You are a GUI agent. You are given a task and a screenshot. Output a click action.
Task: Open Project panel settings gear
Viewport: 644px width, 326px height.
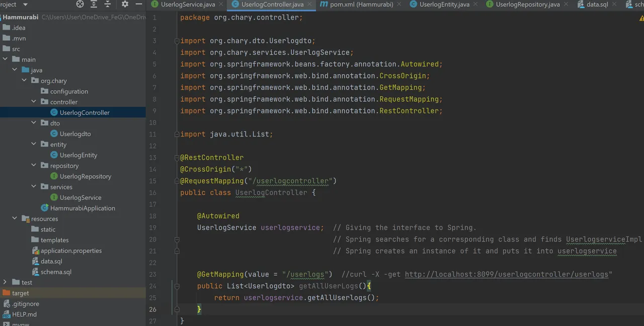[x=125, y=4]
